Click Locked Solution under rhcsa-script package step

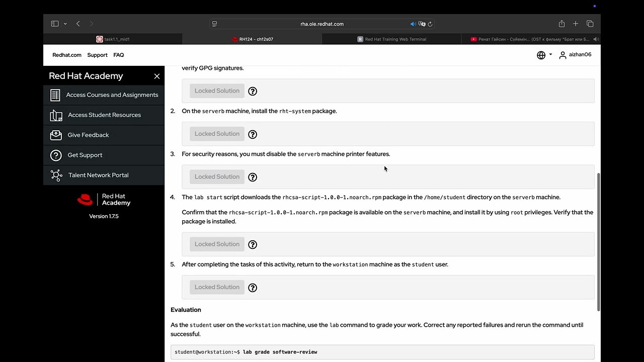tap(217, 244)
